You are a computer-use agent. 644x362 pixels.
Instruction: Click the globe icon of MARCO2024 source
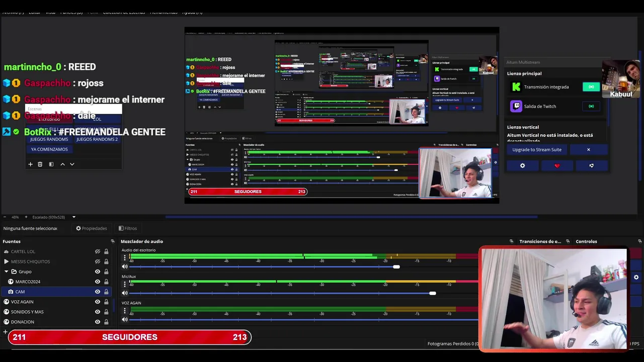click(11, 282)
